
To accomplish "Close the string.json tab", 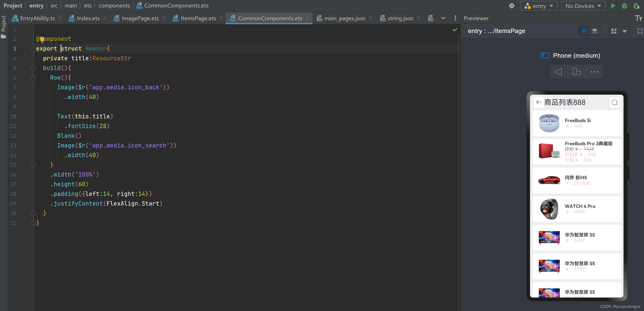I will point(418,18).
